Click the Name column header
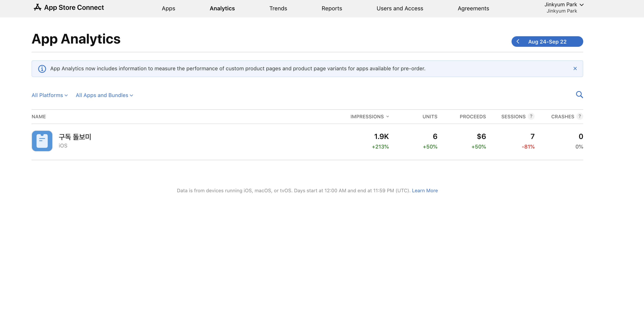The width and height of the screenshot is (644, 316). pyautogui.click(x=39, y=116)
